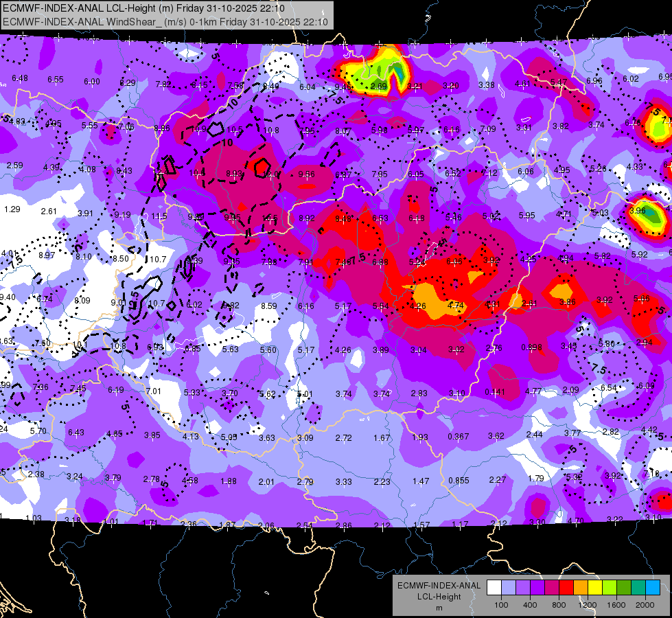672x618 pixels.
Task: Click the 1200 legend scale label
Action: click(587, 605)
